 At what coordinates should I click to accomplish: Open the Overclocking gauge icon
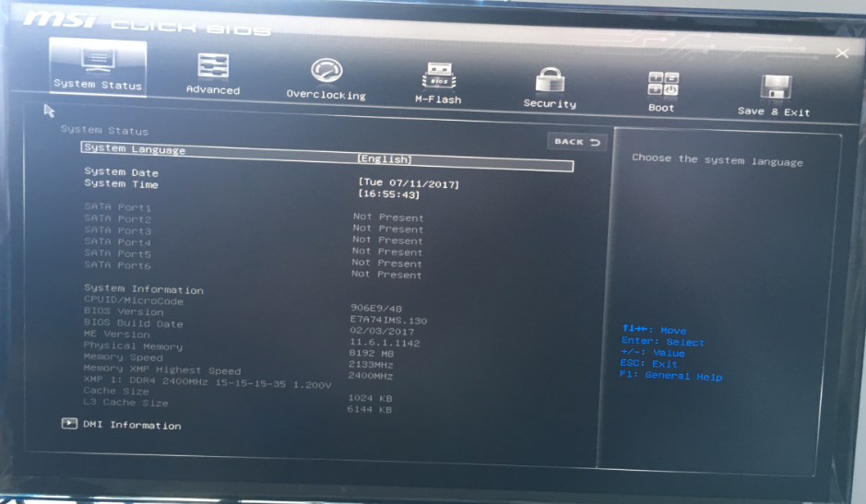click(326, 71)
